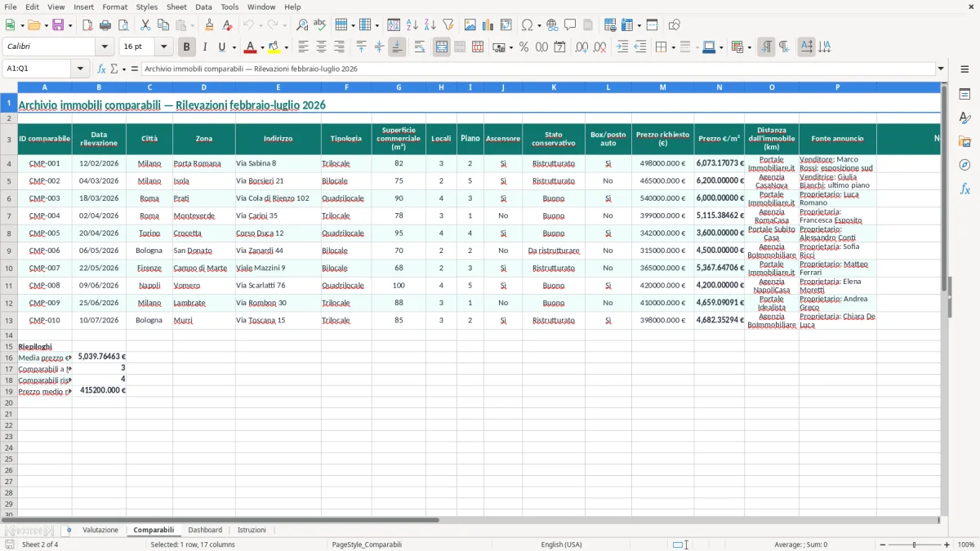This screenshot has width=980, height=551.
Task: Click the zoom slider handle
Action: pos(915,544)
